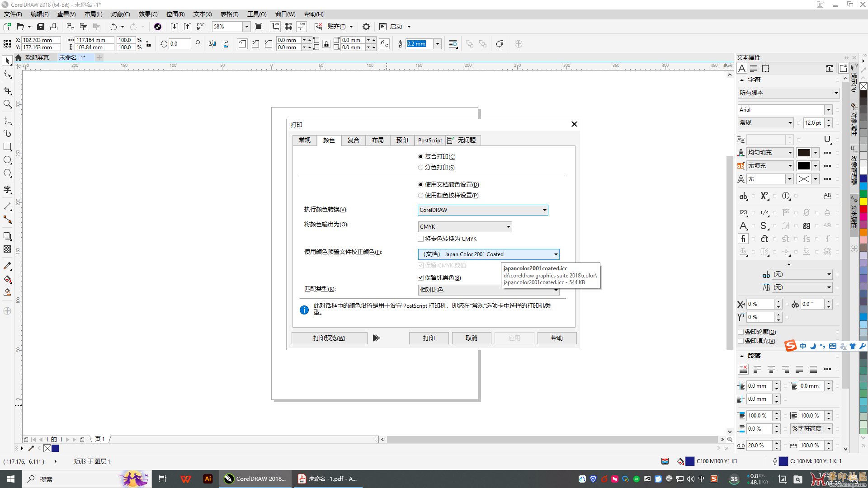Select the Drop Shadow tool in toolbox
This screenshot has height=488, width=868.
pos(7,236)
